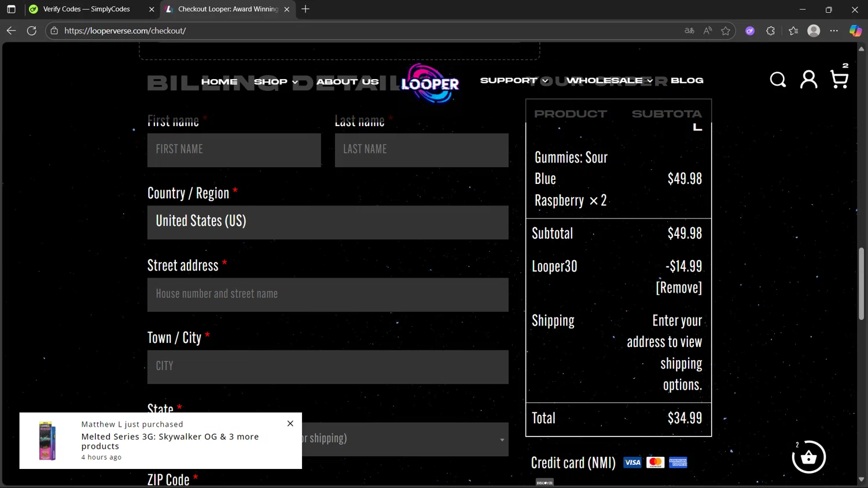Open the BLOG page
The width and height of the screenshot is (868, 488).
click(x=687, y=80)
